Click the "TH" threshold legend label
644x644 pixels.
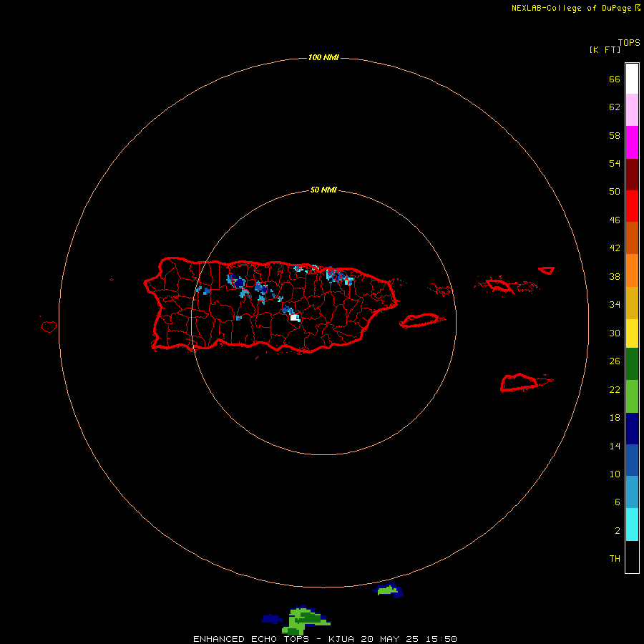(615, 559)
